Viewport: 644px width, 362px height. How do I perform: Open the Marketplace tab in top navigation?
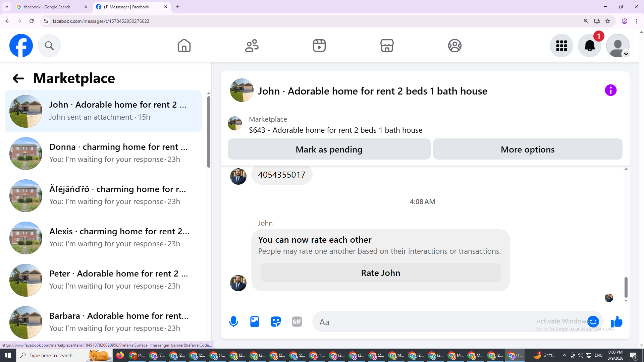click(387, 46)
